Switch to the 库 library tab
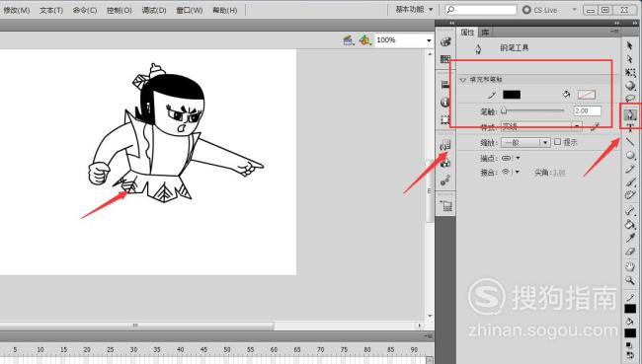 tap(485, 32)
